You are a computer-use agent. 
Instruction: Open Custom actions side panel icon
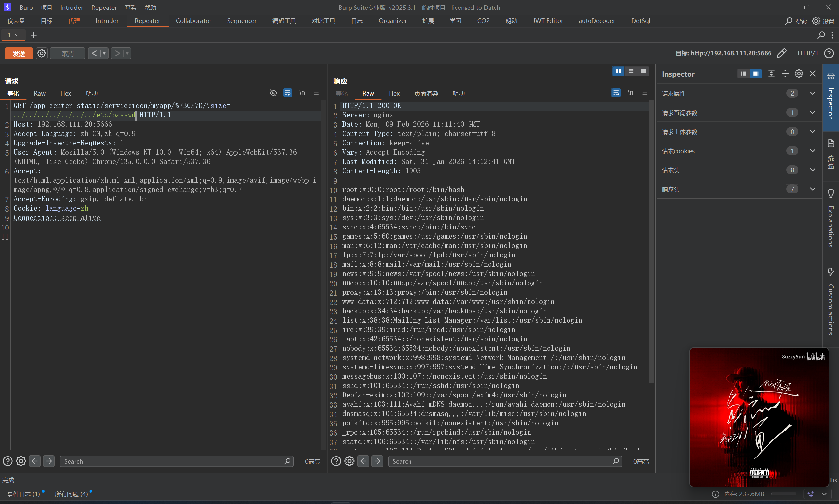coord(830,272)
